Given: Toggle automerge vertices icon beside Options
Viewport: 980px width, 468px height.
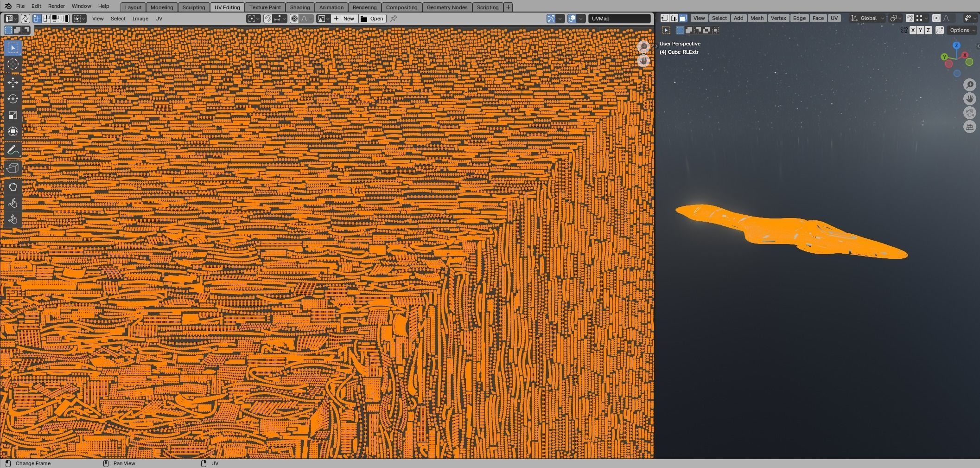Looking at the screenshot, I should (940, 30).
